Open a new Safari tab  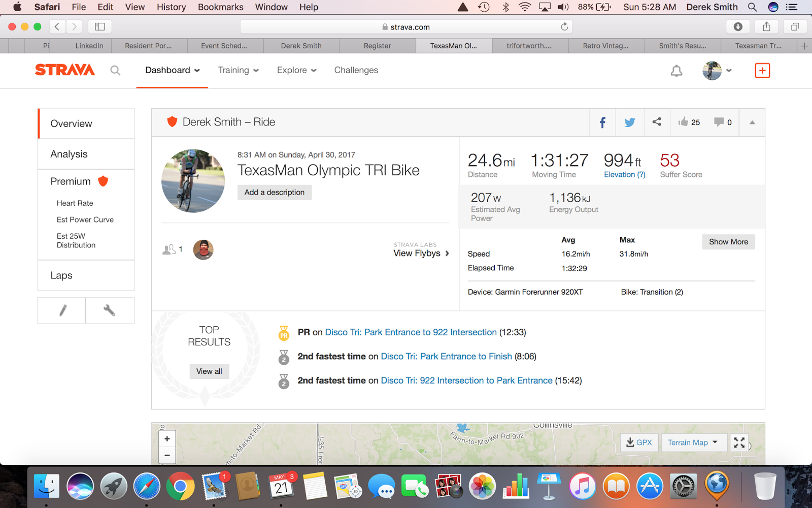click(804, 46)
